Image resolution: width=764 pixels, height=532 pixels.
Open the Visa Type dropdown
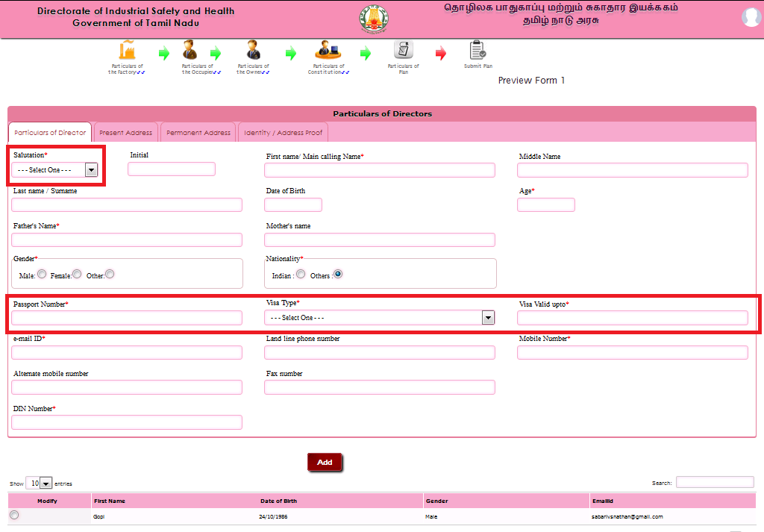380,318
